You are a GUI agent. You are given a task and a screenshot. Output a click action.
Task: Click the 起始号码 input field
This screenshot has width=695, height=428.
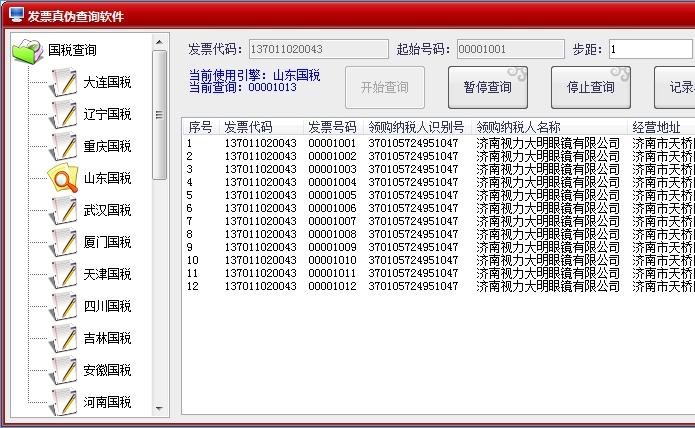pos(511,49)
